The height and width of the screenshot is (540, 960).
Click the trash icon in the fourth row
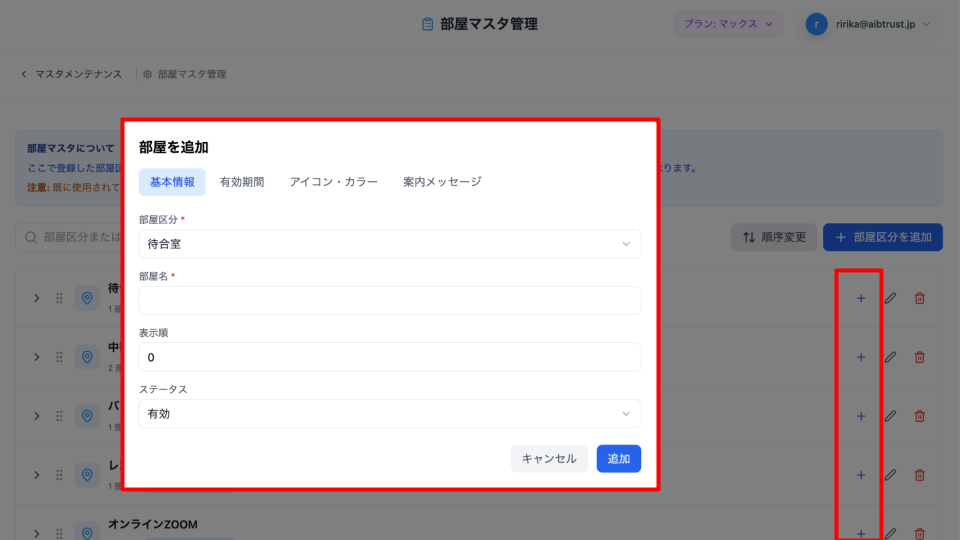(x=920, y=475)
